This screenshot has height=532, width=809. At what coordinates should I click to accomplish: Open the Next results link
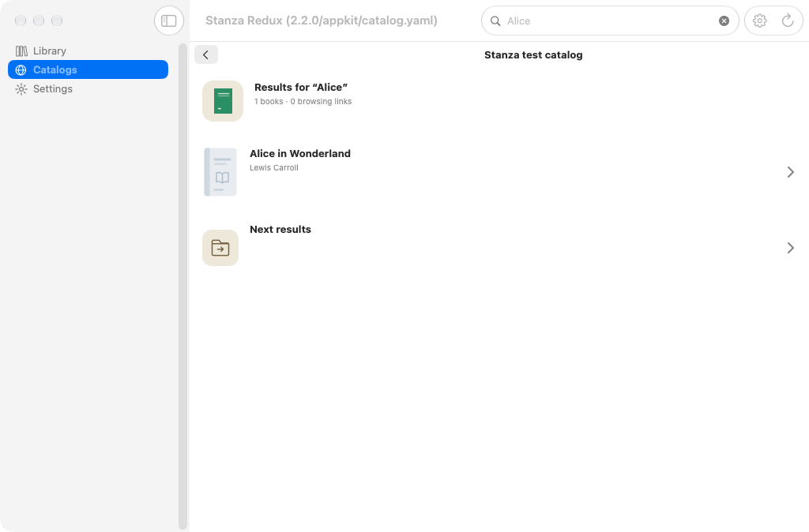499,248
